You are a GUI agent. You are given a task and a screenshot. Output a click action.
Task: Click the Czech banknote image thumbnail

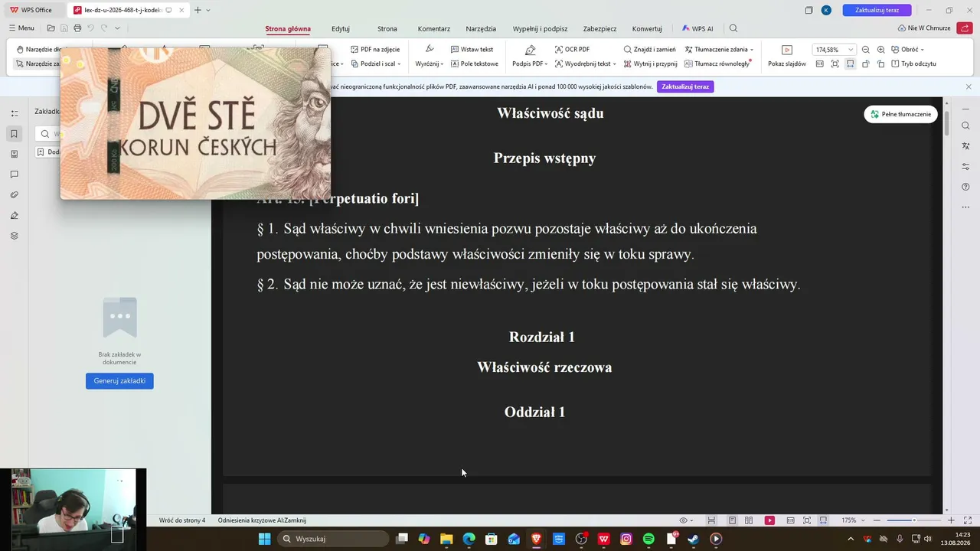pyautogui.click(x=195, y=124)
